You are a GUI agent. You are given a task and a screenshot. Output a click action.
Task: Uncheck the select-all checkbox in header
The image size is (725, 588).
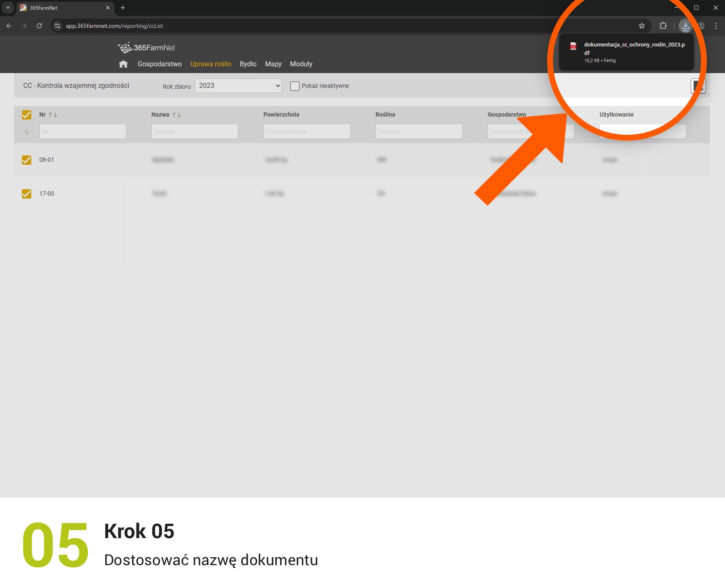27,115
